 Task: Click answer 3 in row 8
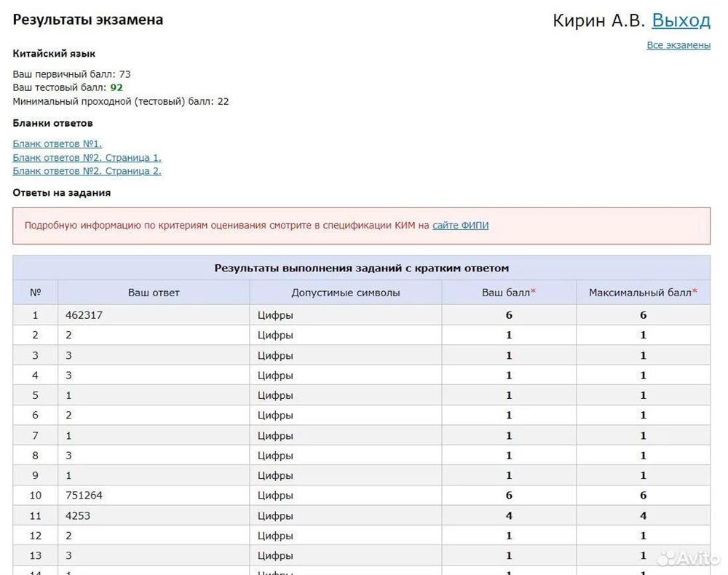click(x=68, y=456)
